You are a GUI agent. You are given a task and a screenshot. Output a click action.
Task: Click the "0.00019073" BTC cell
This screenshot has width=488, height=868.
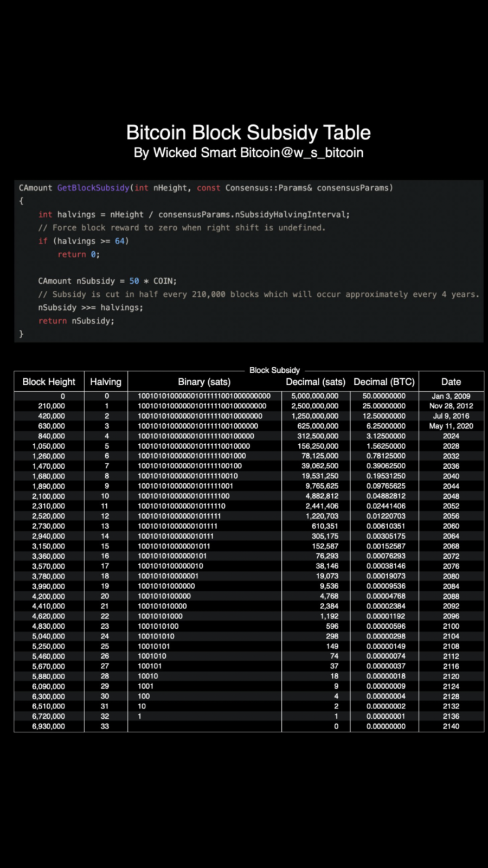coord(386,576)
